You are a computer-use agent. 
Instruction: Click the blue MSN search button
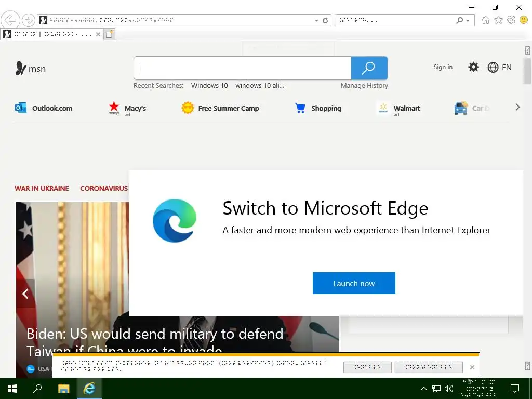click(x=369, y=68)
